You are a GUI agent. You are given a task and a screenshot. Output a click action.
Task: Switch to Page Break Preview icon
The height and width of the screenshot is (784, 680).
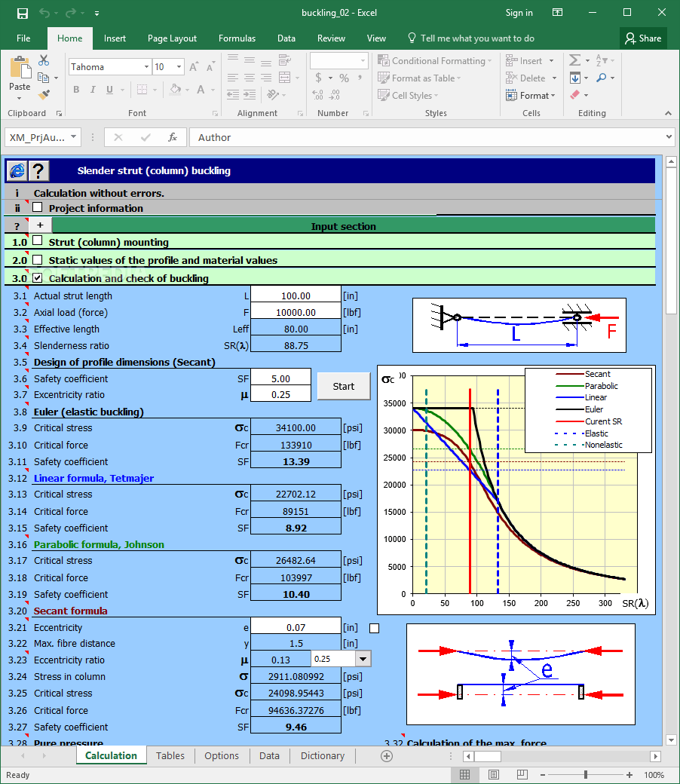(x=522, y=774)
